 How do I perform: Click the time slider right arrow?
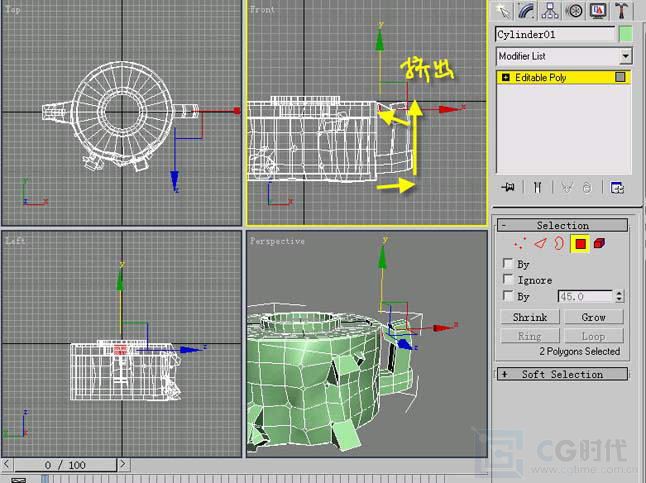pyautogui.click(x=123, y=464)
